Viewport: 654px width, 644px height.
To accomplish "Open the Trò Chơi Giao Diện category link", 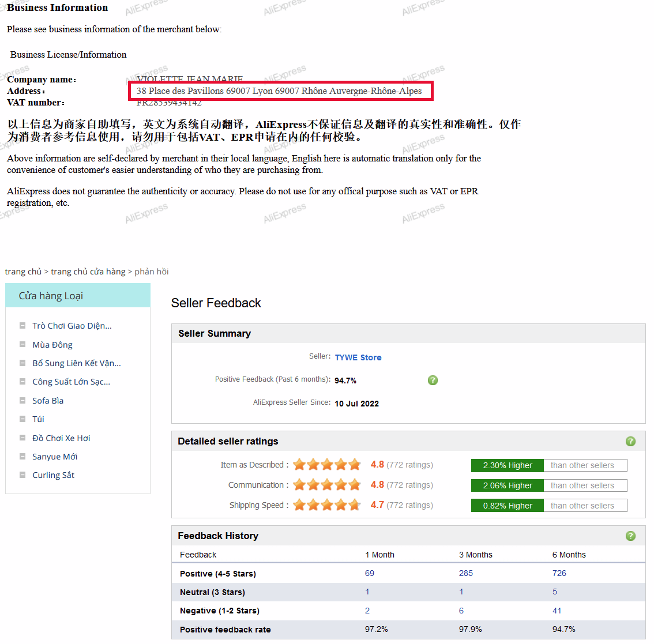I will pyautogui.click(x=72, y=326).
